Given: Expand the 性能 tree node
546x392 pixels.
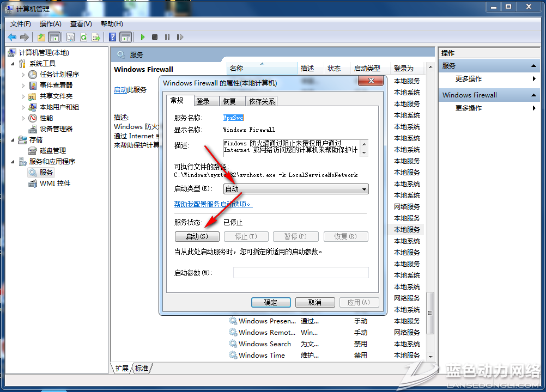Looking at the screenshot, I should pos(23,118).
